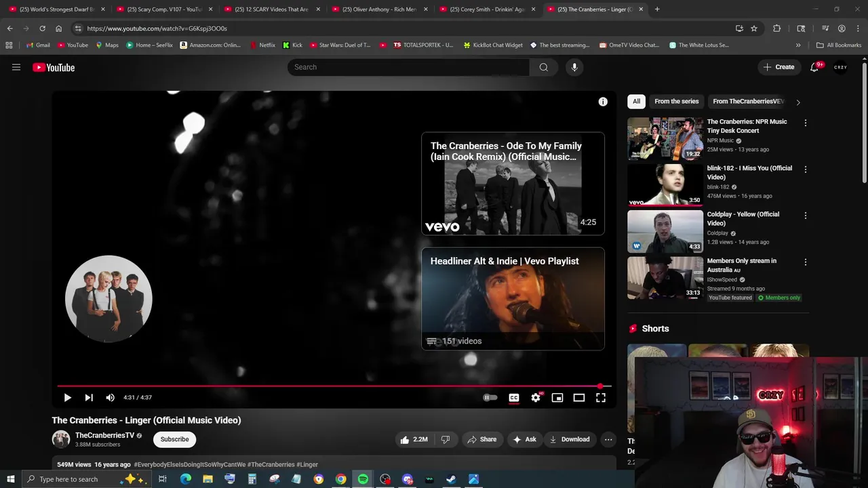The height and width of the screenshot is (488, 868).
Task: Open the Ask button
Action: coord(525,439)
